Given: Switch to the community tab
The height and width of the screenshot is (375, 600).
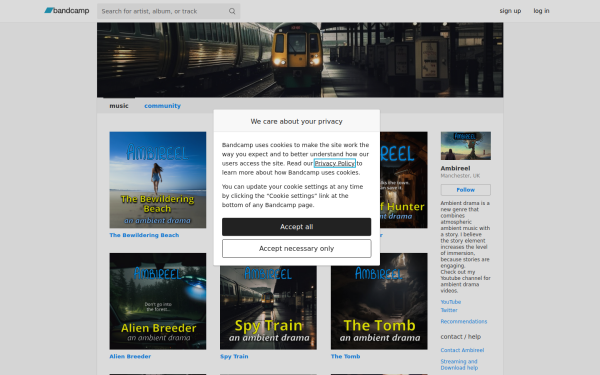Looking at the screenshot, I should point(162,106).
